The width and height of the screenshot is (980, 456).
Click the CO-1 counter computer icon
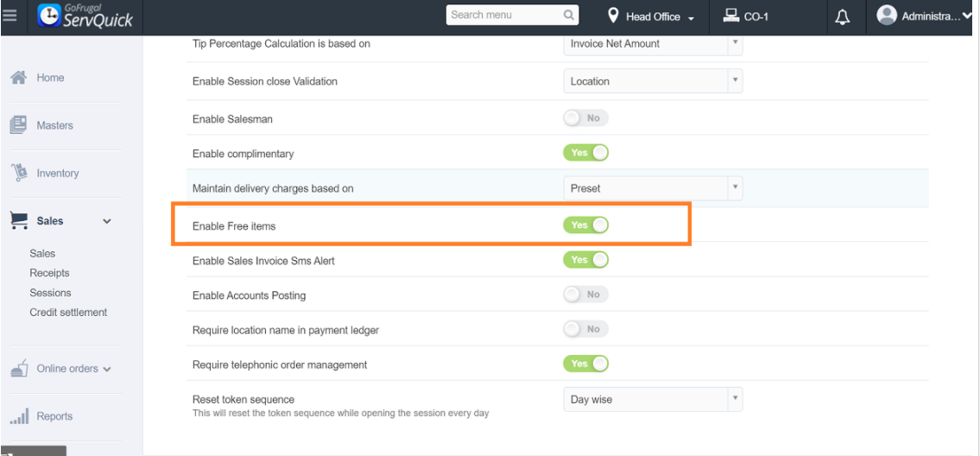pyautogui.click(x=729, y=16)
